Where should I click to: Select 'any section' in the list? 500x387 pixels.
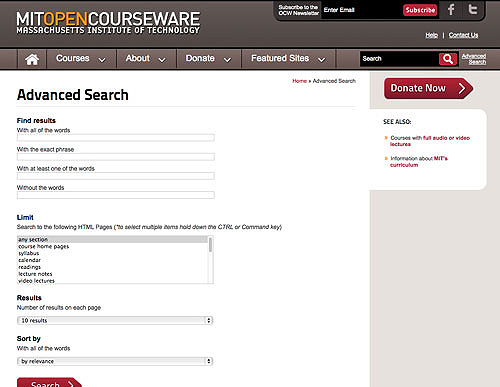112,239
